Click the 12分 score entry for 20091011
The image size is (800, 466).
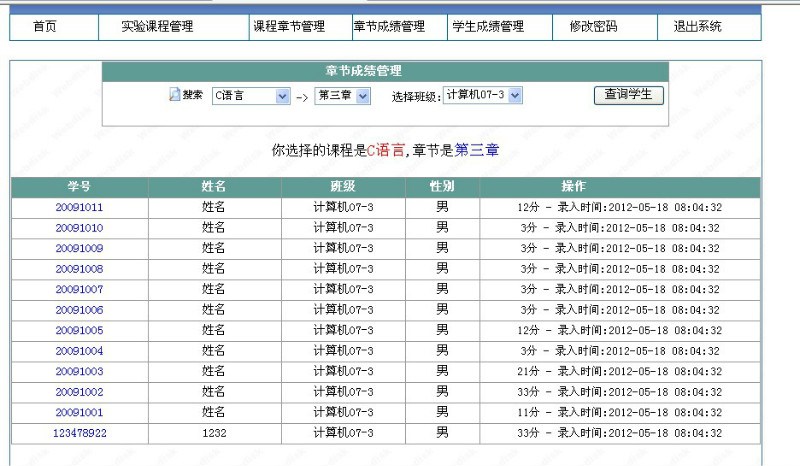click(528, 207)
